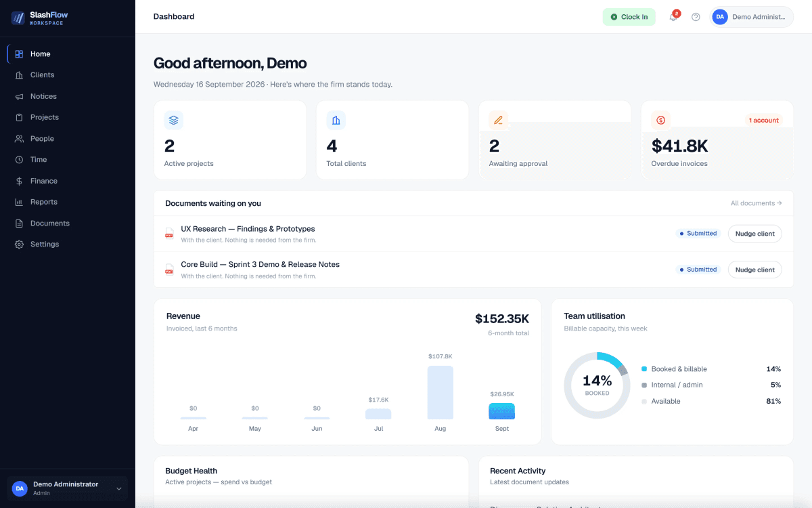Click the Jul revenue bar
Viewport: 812px width, 508px height.
pos(378,414)
